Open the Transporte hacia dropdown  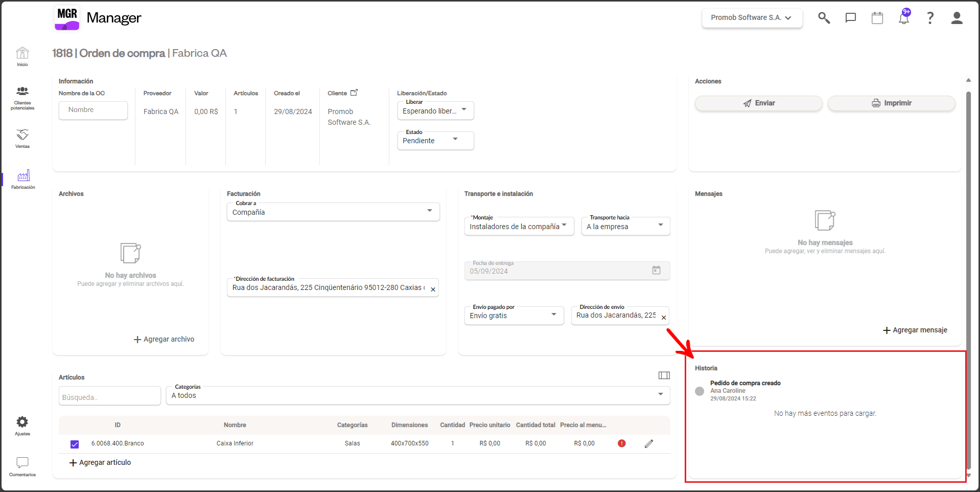(626, 226)
